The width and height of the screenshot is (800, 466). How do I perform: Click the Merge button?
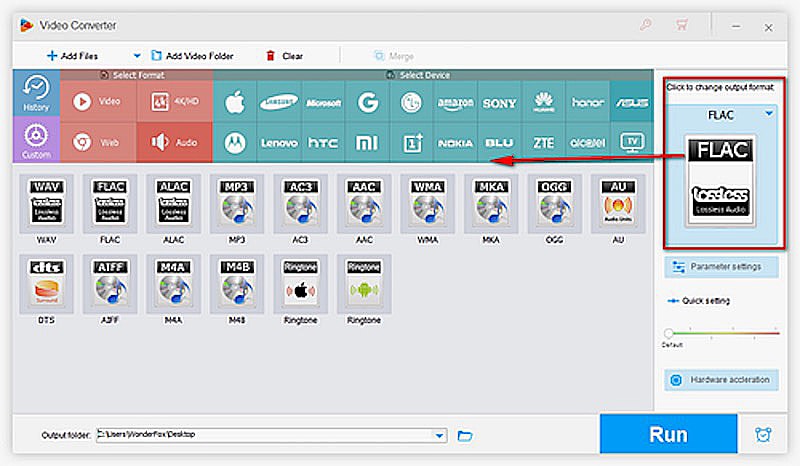click(x=393, y=56)
